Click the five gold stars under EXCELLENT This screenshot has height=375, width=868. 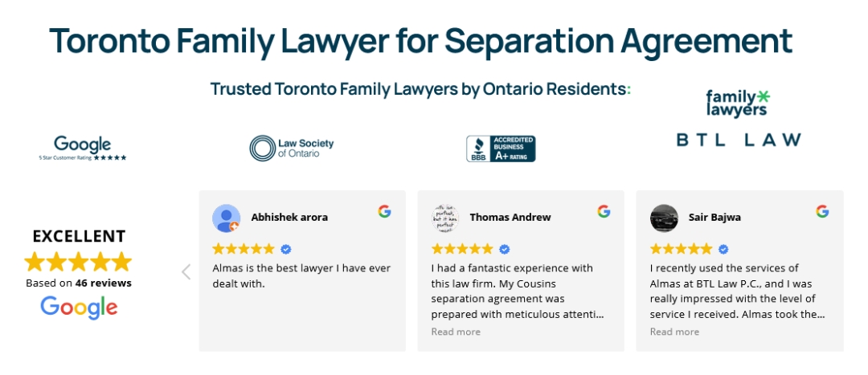click(x=78, y=262)
